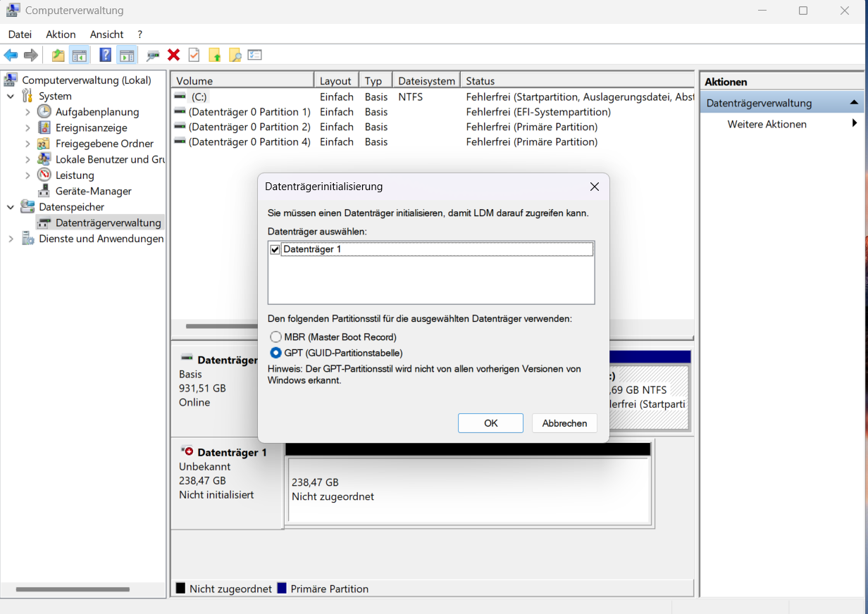Uncheck the Datenträger 1 checkbox
Image resolution: width=868 pixels, height=614 pixels.
tap(275, 249)
